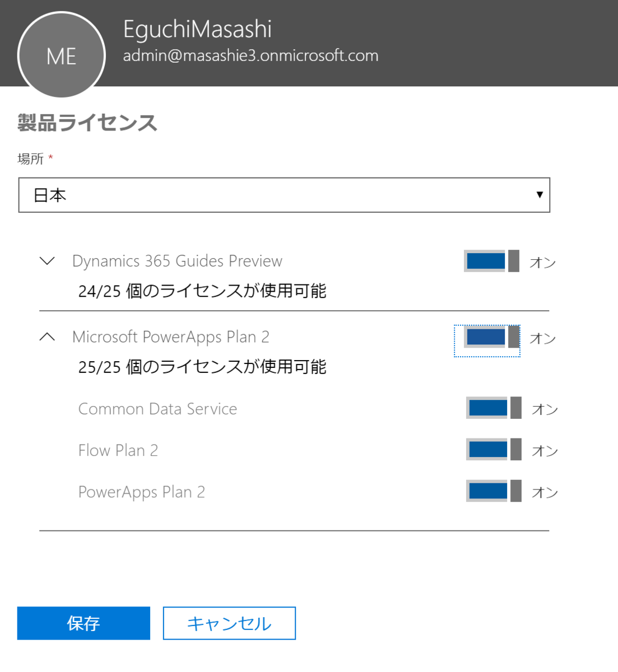The height and width of the screenshot is (672, 618).
Task: Click the PowerApps Plan 2 sub-item label
Action: [x=142, y=491]
